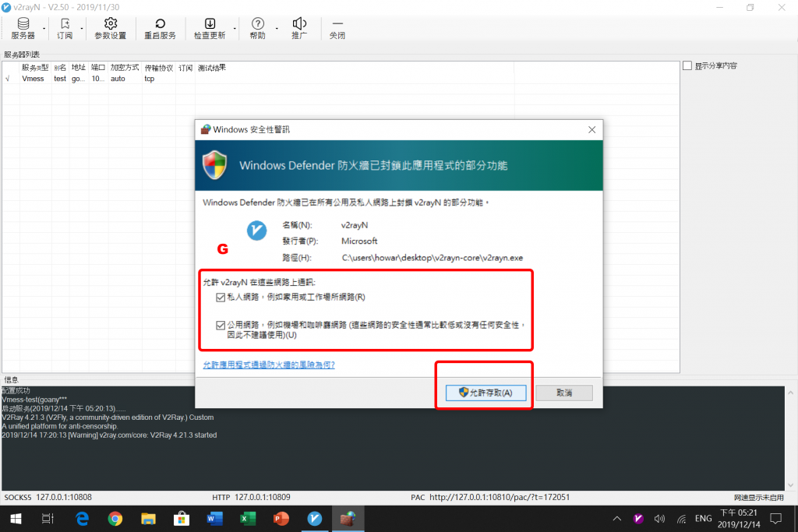This screenshot has height=532, width=798.
Task: Sort by 别名 column header
Action: [x=60, y=68]
